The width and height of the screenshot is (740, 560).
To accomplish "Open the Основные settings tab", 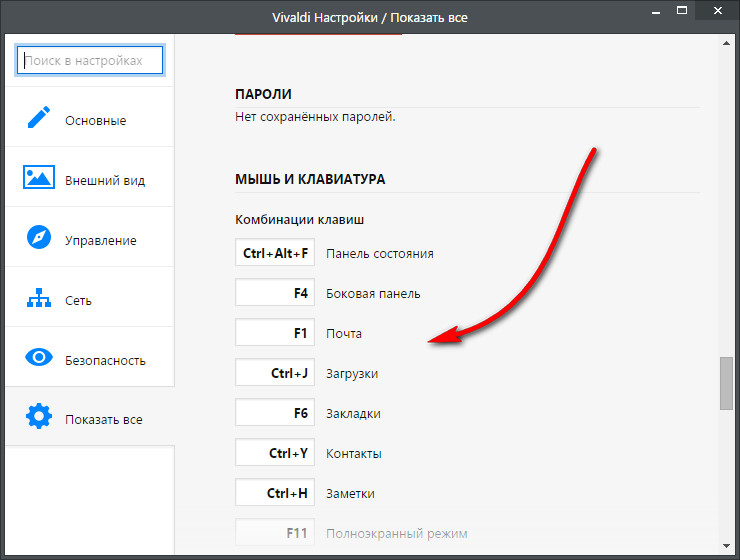I will tap(90, 117).
